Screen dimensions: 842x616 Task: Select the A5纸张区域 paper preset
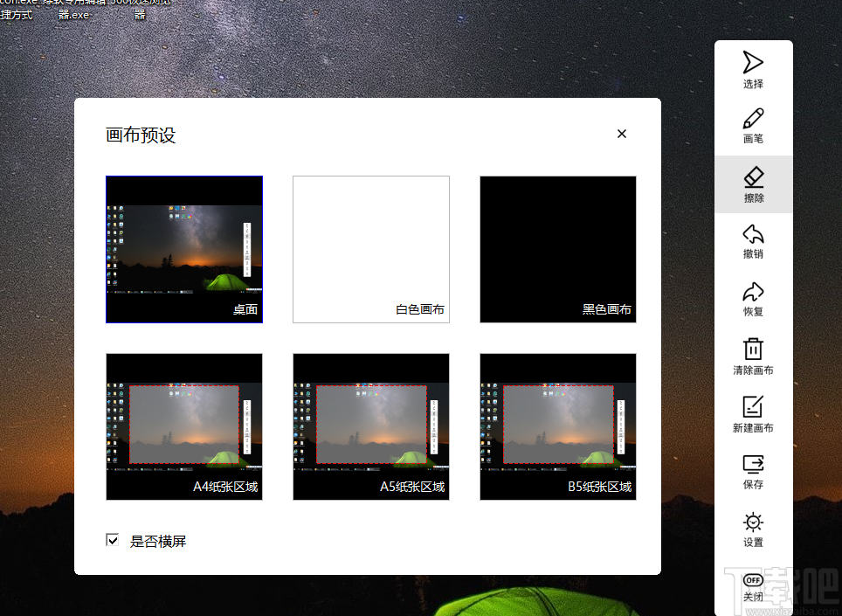point(370,426)
